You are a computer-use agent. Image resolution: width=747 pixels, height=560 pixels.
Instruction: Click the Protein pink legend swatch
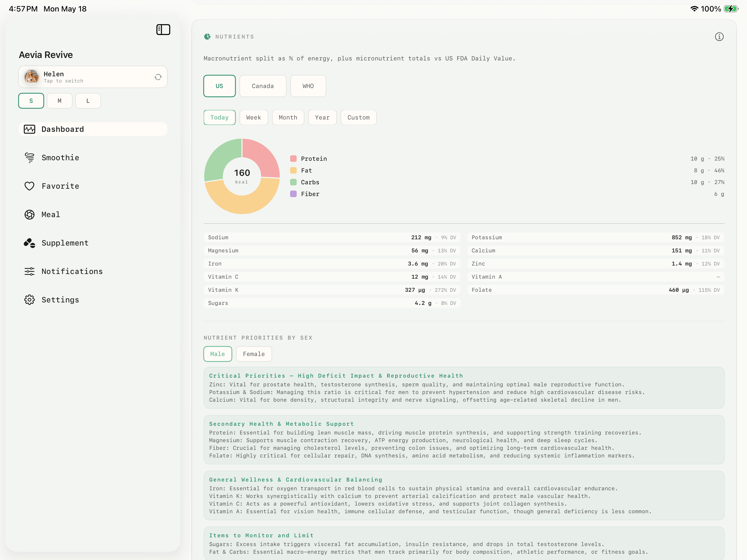293,159
